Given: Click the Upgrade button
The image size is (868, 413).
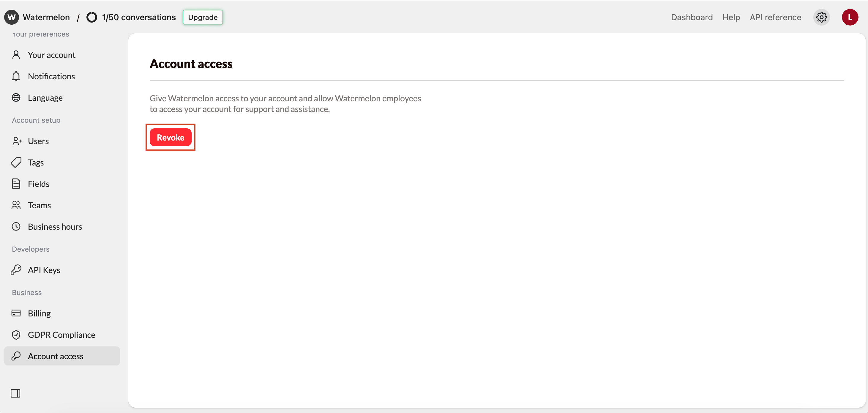Looking at the screenshot, I should point(203,17).
